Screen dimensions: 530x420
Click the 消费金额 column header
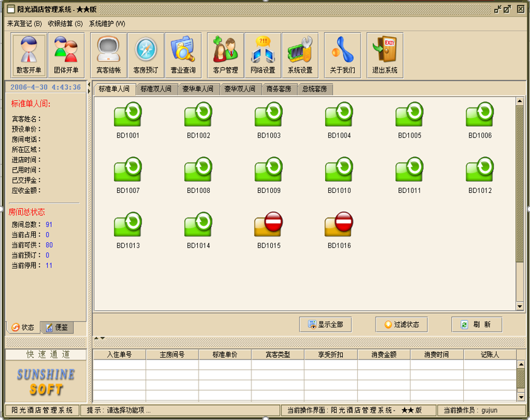tap(384, 354)
